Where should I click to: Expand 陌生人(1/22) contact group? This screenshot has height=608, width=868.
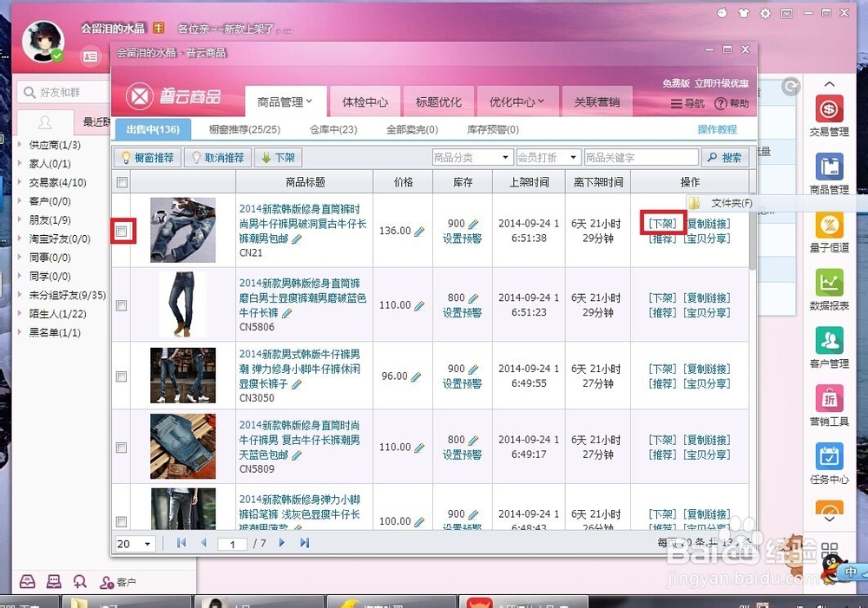(20, 314)
